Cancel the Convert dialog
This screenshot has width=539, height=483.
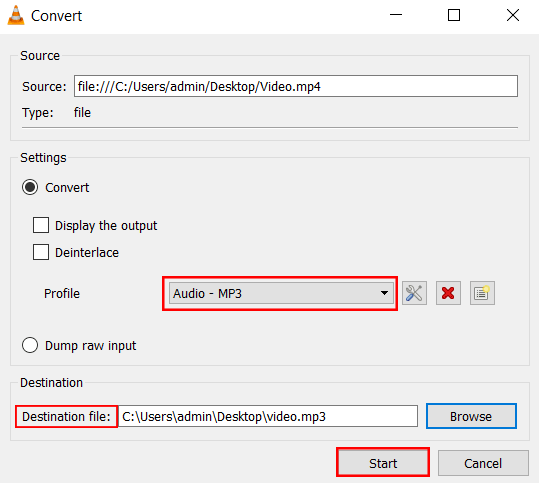[483, 463]
